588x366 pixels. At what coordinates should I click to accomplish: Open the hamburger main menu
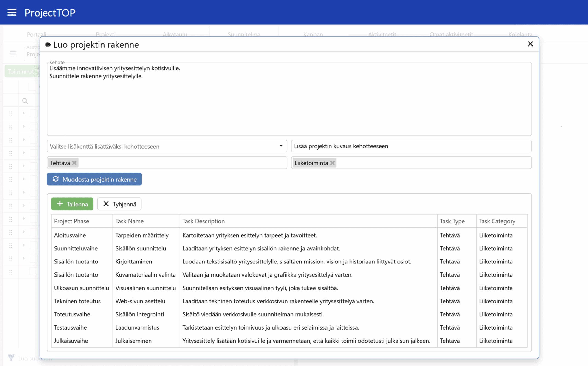click(x=12, y=13)
